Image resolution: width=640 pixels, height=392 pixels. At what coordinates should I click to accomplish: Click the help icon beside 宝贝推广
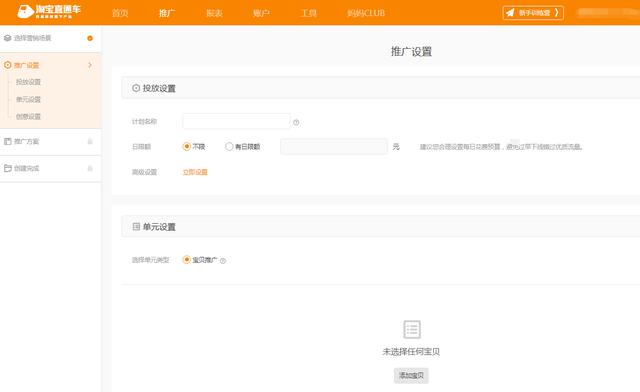coord(223,261)
